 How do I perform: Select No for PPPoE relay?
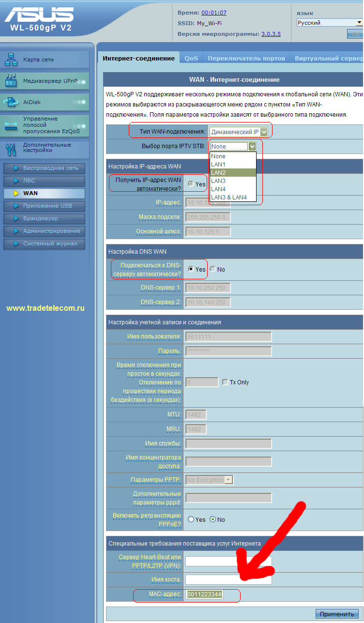[x=212, y=519]
